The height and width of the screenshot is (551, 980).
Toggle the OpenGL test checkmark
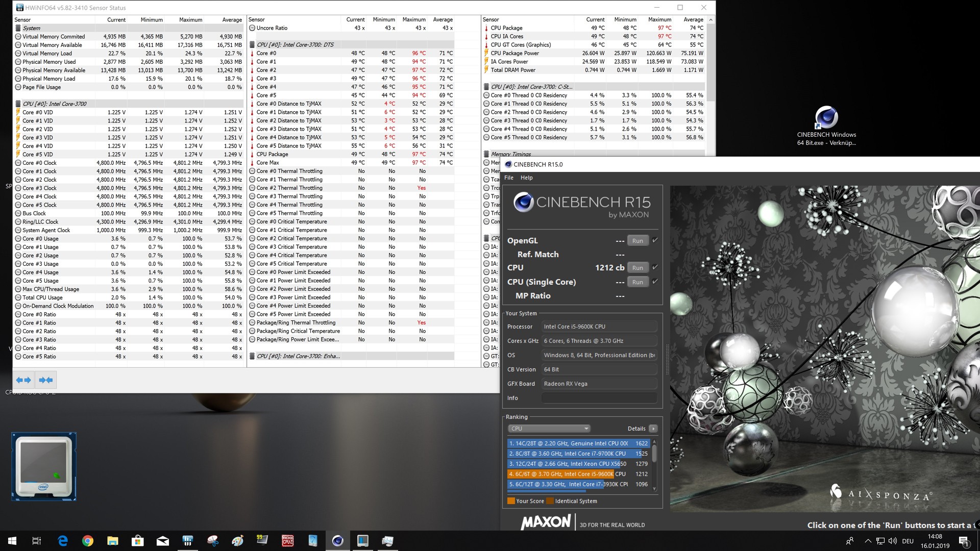pos(655,240)
